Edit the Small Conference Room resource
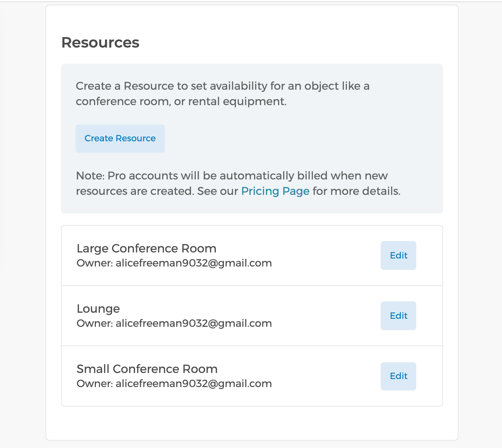This screenshot has height=448, width=502. pyautogui.click(x=398, y=376)
